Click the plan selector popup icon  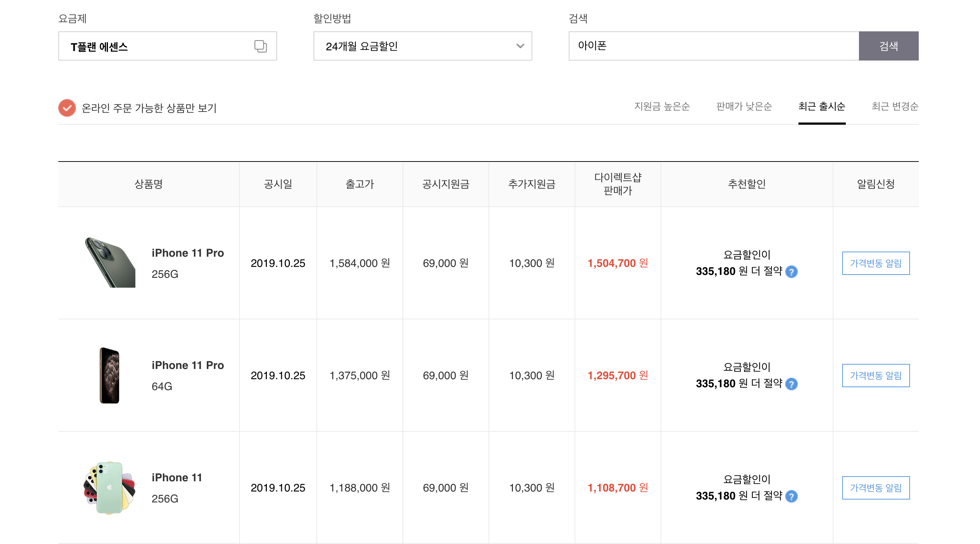(x=260, y=46)
